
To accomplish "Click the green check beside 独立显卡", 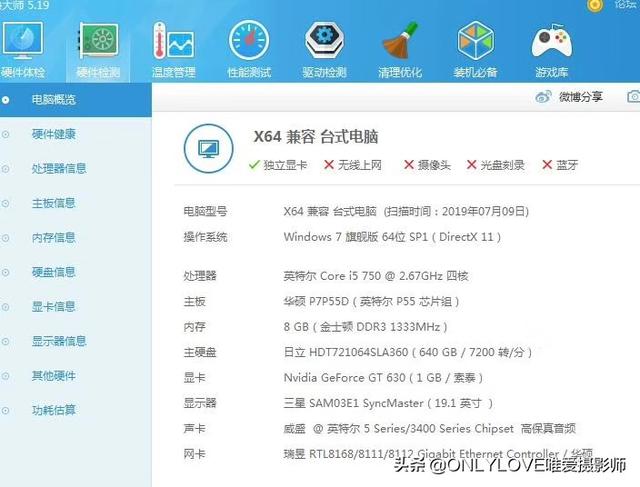I will pos(254,165).
